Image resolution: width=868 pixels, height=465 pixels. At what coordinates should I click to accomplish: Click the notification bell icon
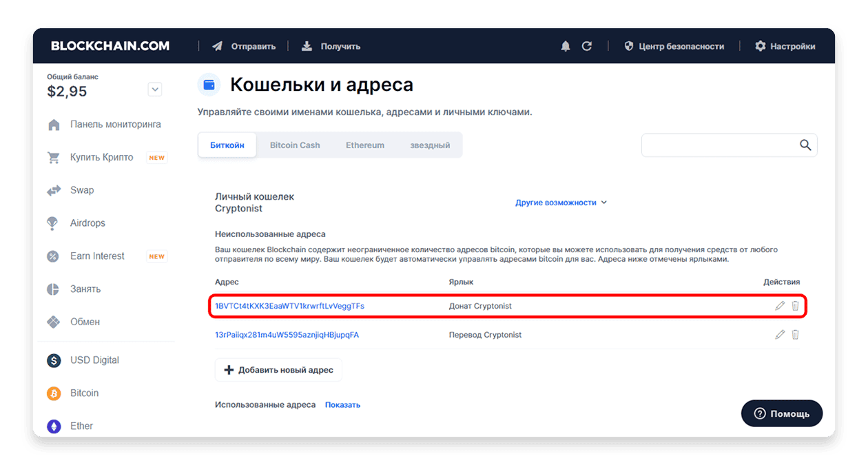[x=566, y=46]
